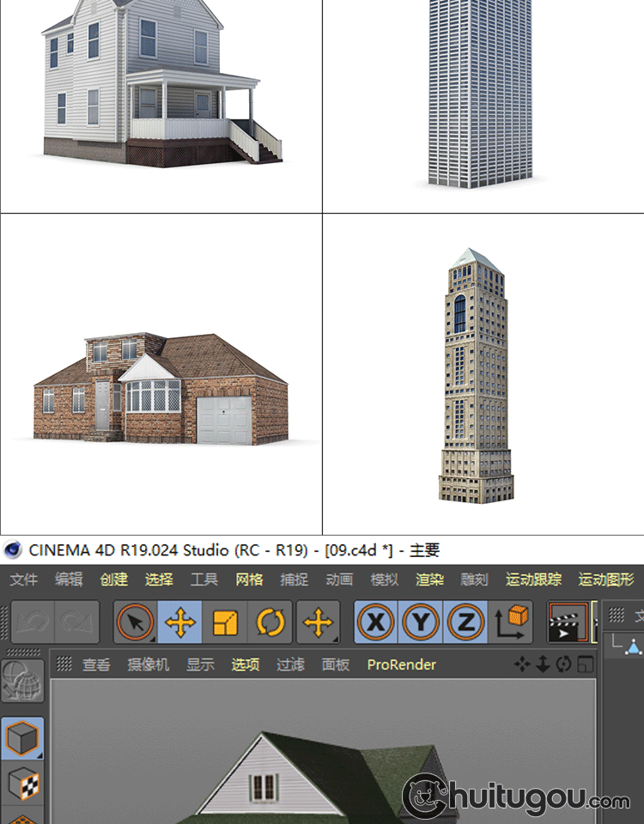
Task: Click the make editable globe icon
Action: (x=21, y=682)
